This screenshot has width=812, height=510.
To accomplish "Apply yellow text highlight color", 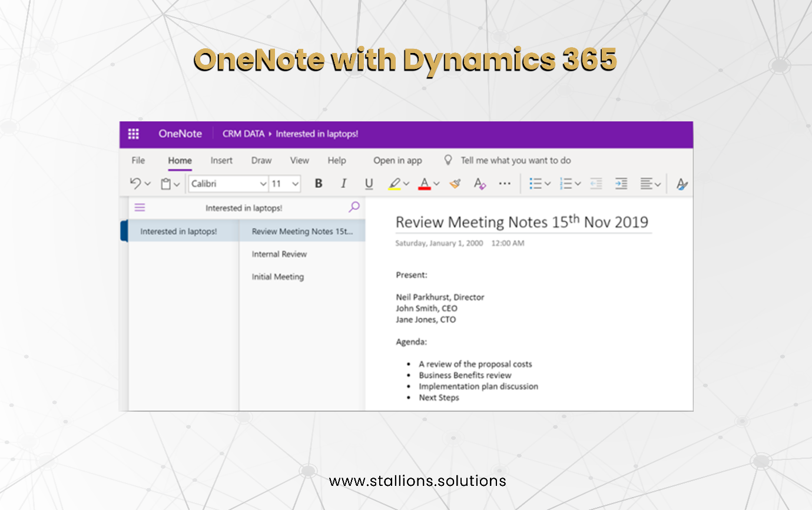I will 395,184.
